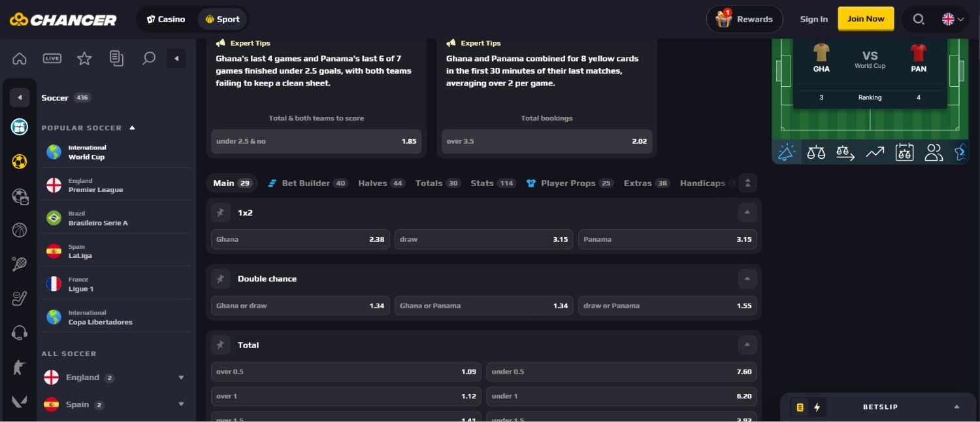Select the virtual soccer gamepad icon
The width and height of the screenshot is (980, 422).
point(20,196)
